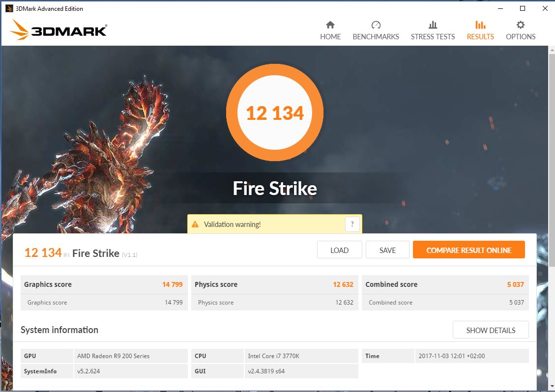555x392 pixels.
Task: Minimize the 3DMark window
Action: click(500, 8)
